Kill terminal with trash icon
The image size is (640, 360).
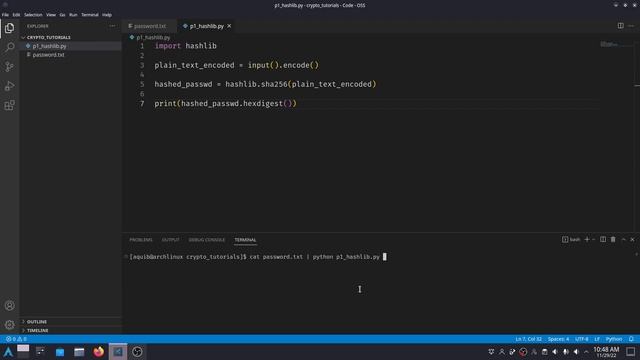[613, 240]
